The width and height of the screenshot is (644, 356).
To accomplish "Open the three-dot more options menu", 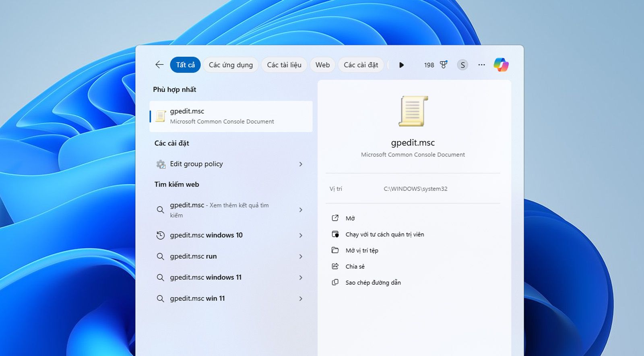I will click(x=481, y=65).
